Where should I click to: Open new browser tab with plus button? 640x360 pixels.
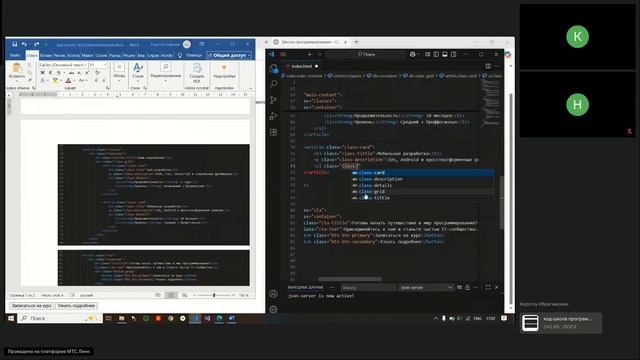click(x=356, y=42)
